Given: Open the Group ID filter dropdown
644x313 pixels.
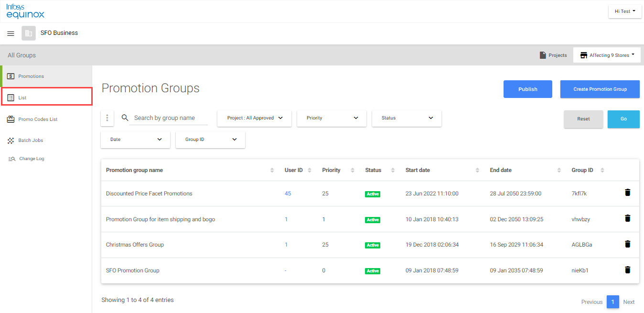Looking at the screenshot, I should coord(210,140).
